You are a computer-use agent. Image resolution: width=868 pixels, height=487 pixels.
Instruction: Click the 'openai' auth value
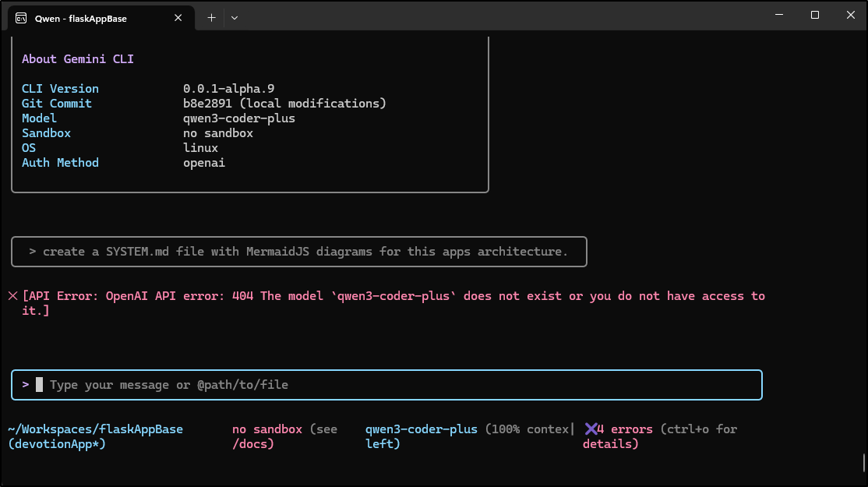[x=204, y=164]
